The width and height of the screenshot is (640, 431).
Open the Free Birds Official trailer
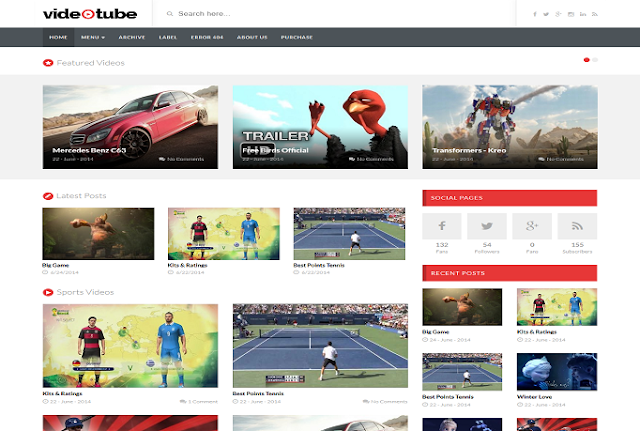tap(320, 127)
